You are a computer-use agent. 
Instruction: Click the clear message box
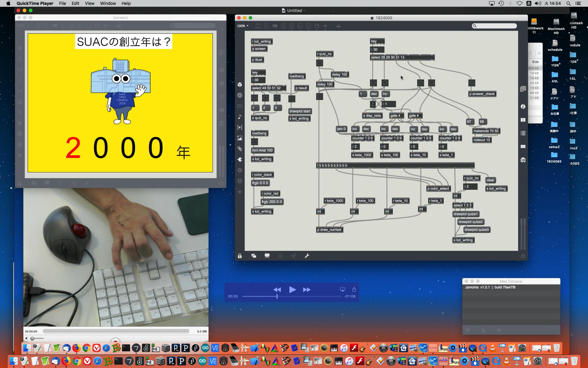[x=490, y=180]
